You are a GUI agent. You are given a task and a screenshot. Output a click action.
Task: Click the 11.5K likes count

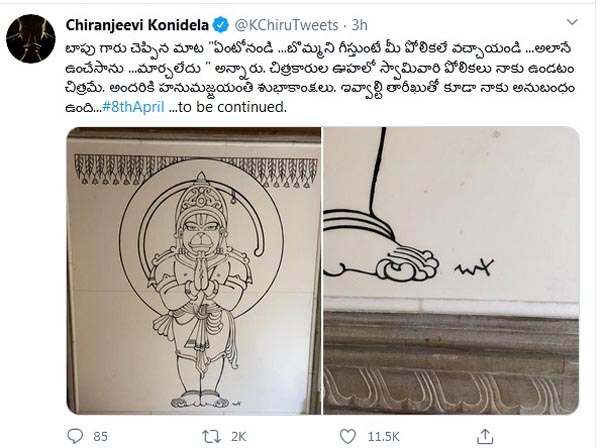[x=383, y=437]
